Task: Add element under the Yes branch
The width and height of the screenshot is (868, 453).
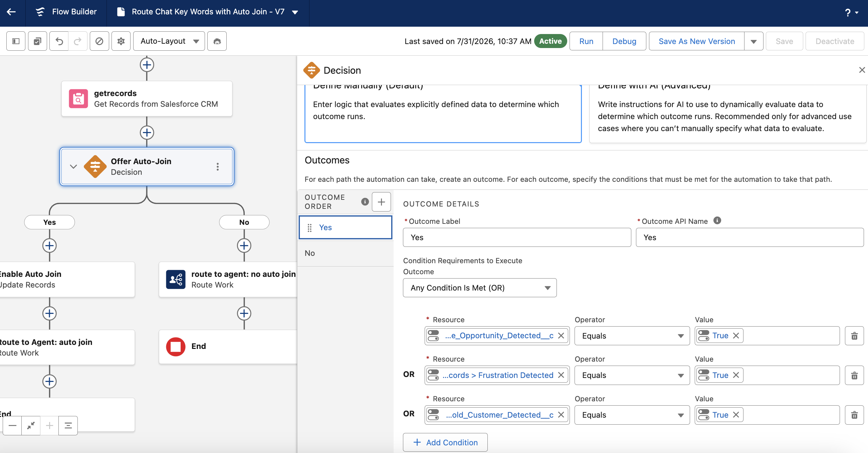Action: tap(49, 246)
